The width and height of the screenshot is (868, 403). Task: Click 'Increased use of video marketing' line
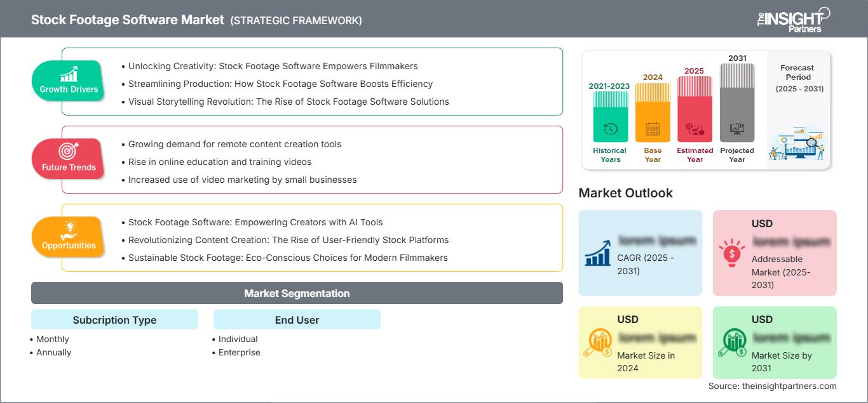click(243, 180)
